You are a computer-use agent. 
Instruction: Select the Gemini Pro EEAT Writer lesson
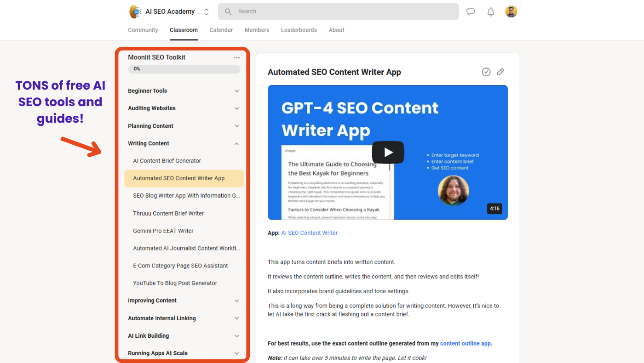pyautogui.click(x=163, y=231)
